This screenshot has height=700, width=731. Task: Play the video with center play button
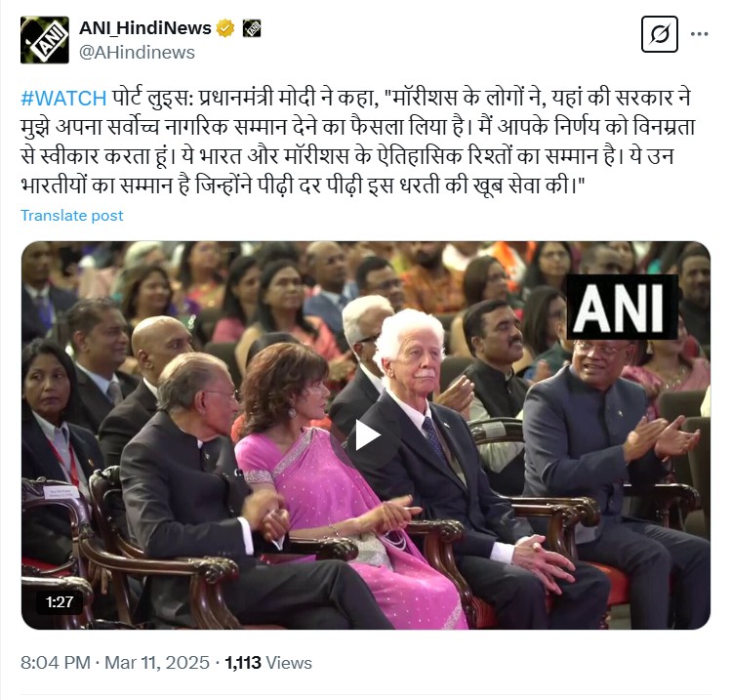(x=366, y=435)
